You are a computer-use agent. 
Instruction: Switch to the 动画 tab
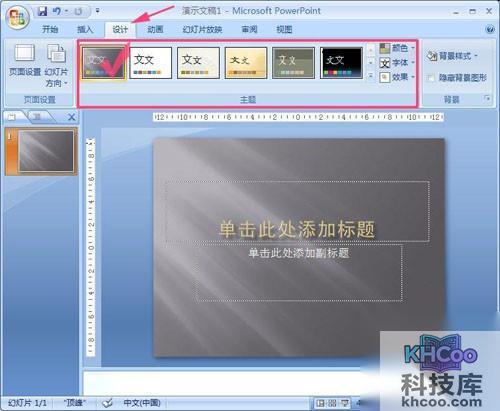pyautogui.click(x=155, y=29)
